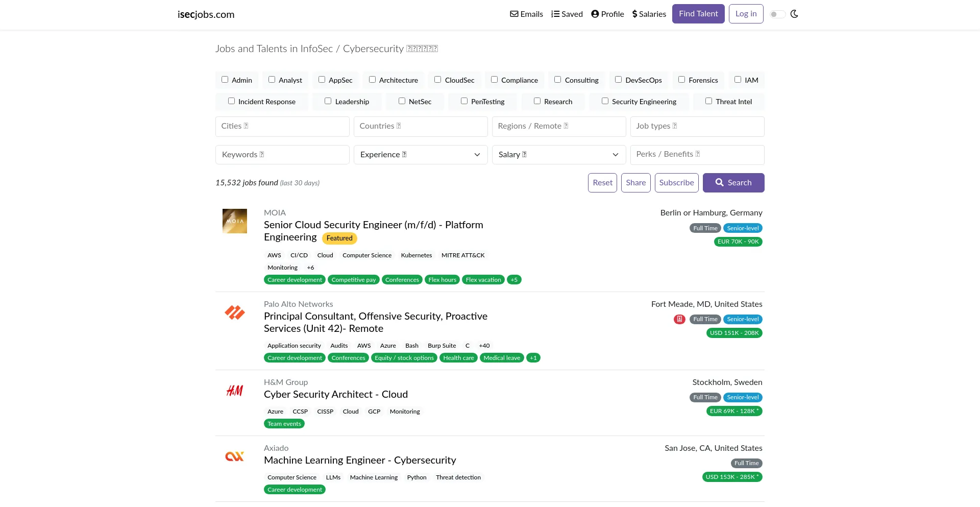The width and height of the screenshot is (980, 507).
Task: Toggle the dark mode switch
Action: 777,14
